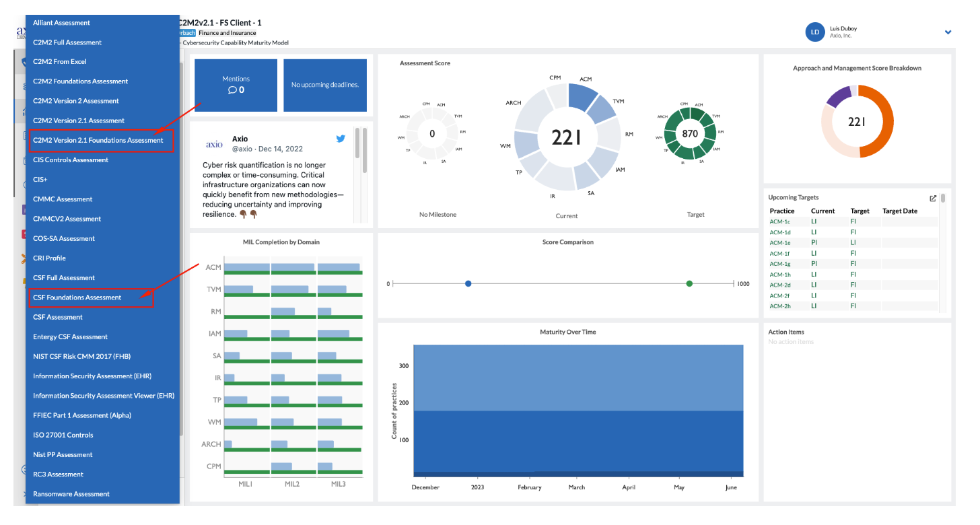Screen dimensions: 980x525
Task: Open CRI Profile
Action: coord(49,258)
